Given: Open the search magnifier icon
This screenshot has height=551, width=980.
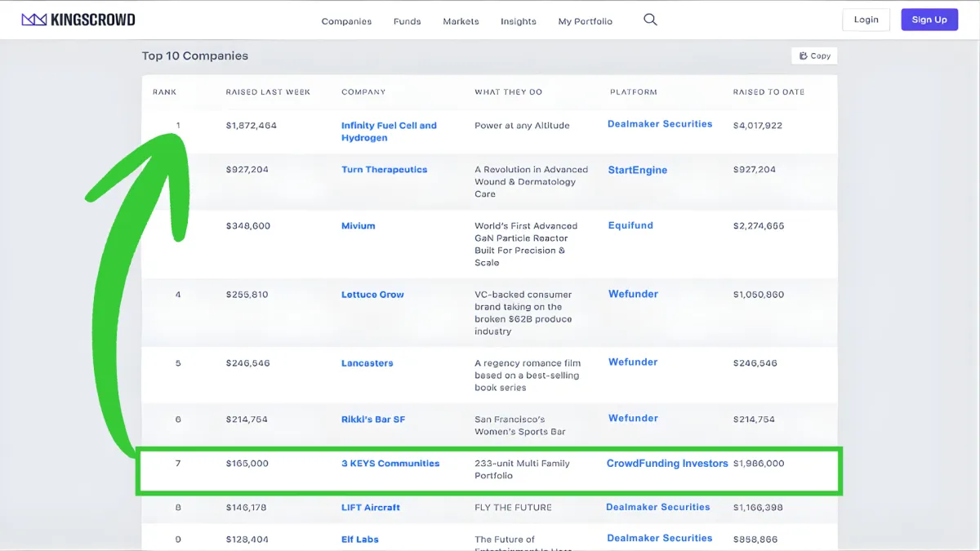Looking at the screenshot, I should point(650,20).
